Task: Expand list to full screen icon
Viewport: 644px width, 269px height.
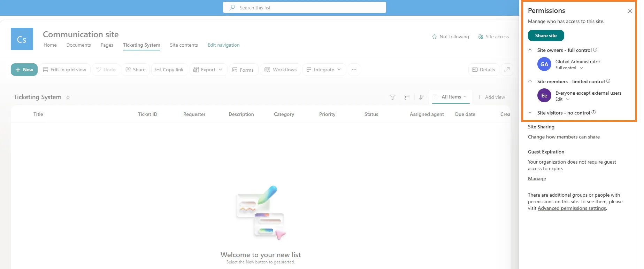Action: [x=507, y=70]
